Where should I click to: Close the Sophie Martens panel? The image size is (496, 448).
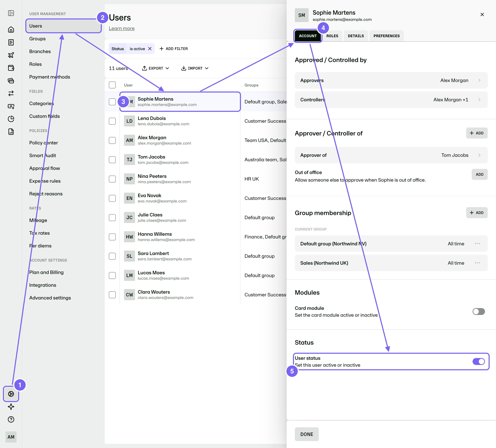(482, 14)
